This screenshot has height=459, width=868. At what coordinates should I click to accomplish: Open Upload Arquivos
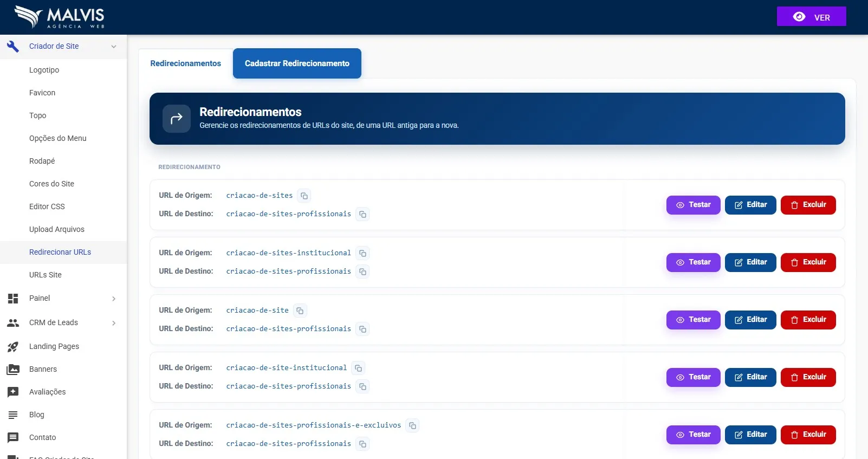63,229
